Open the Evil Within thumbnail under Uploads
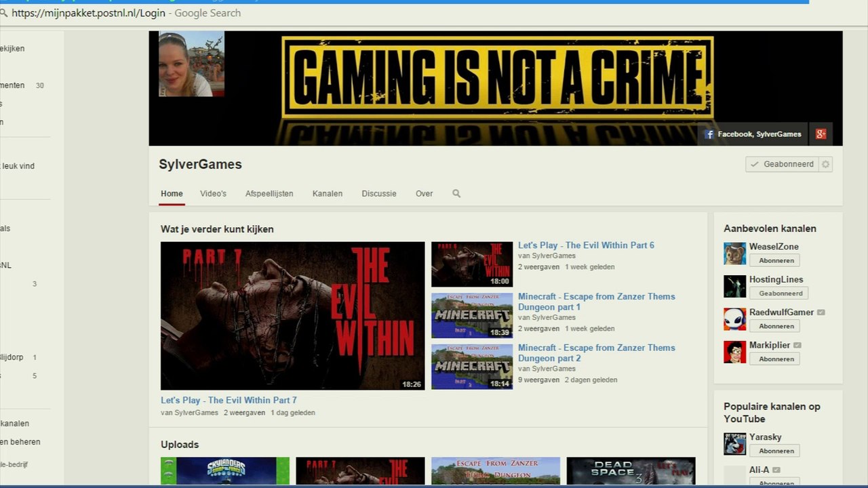This screenshot has width=868, height=488. point(361,471)
